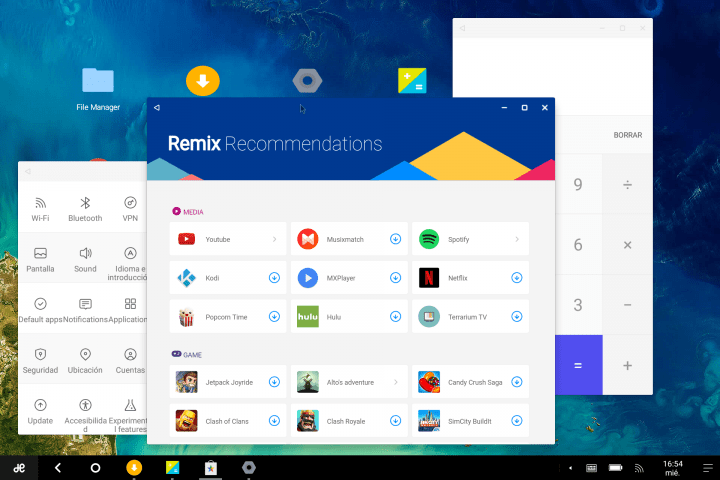
Task: Click taskbar back arrow
Action: [58, 468]
